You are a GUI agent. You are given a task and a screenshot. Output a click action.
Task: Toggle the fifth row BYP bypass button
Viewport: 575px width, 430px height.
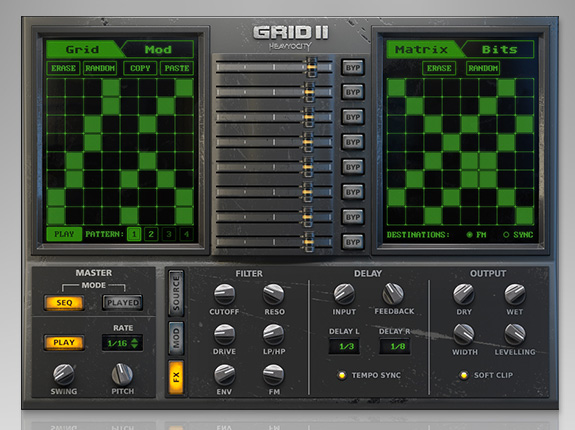(x=353, y=167)
